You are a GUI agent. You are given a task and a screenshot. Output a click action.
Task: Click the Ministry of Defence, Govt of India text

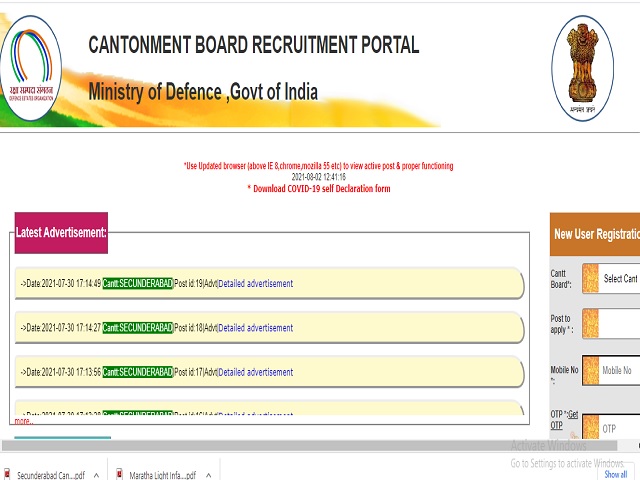point(203,91)
